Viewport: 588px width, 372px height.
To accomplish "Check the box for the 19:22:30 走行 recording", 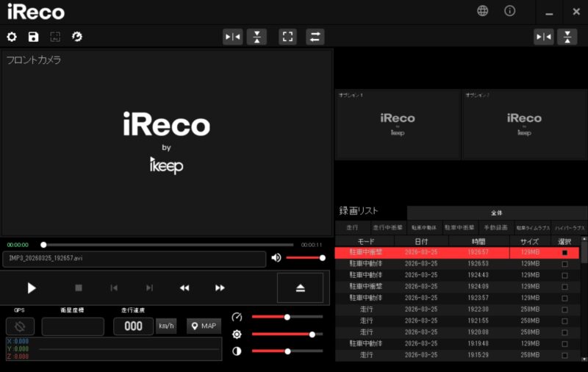I will point(564,310).
